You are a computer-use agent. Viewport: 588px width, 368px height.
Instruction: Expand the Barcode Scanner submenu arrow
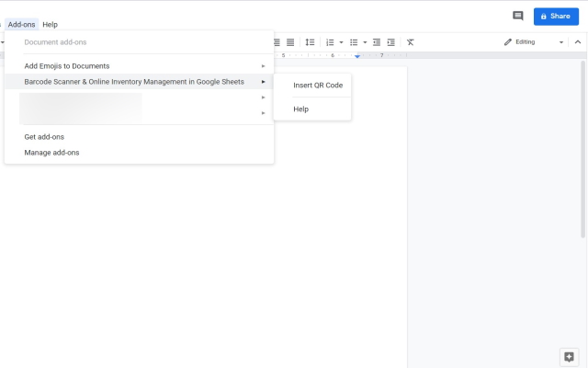[264, 82]
